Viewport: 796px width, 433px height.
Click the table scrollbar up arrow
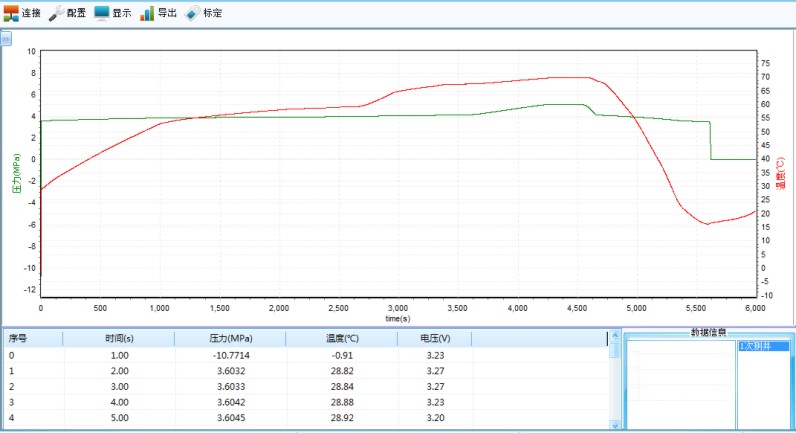[615, 336]
